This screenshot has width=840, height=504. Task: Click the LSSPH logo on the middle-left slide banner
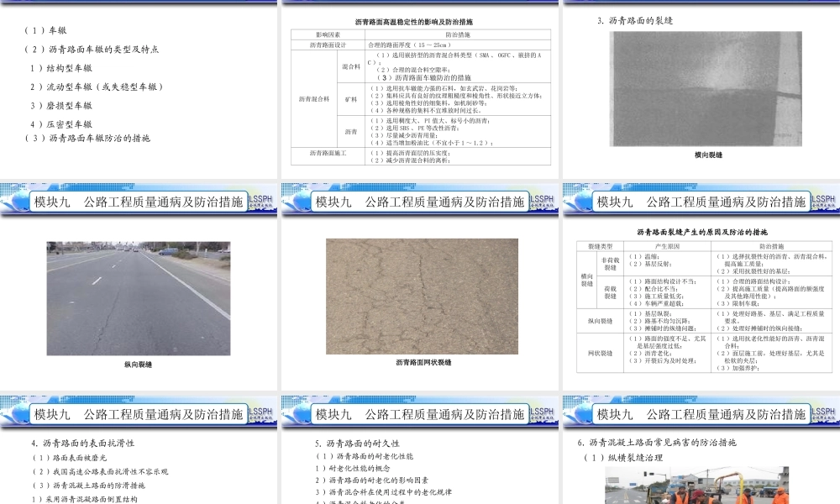pyautogui.click(x=262, y=202)
